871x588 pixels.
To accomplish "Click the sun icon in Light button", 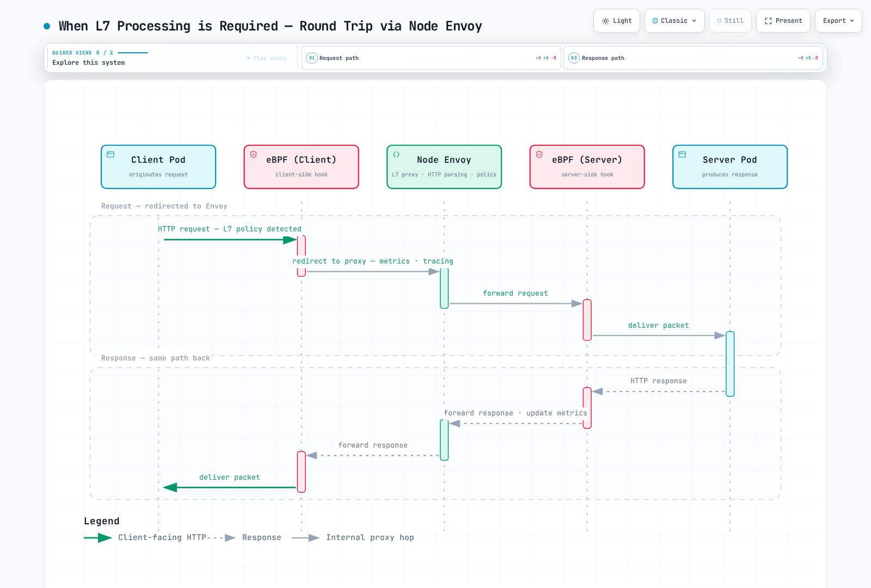I will point(605,21).
